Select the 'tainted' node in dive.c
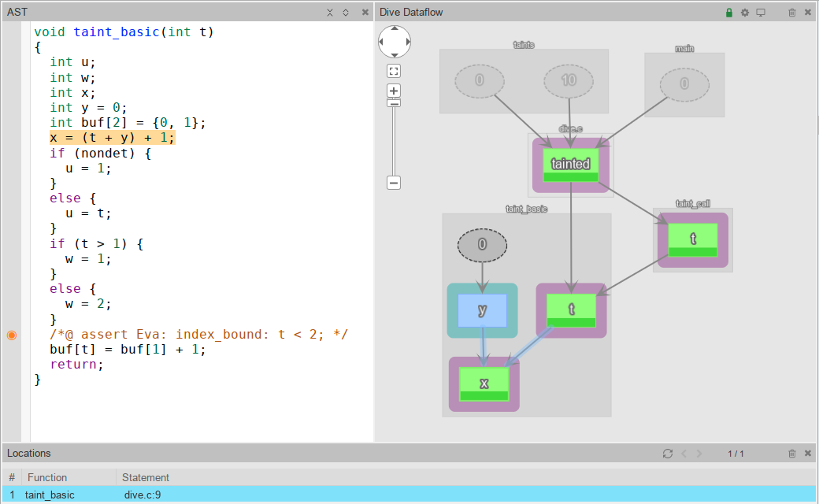Viewport: 819px width, 504px height. coord(570,165)
